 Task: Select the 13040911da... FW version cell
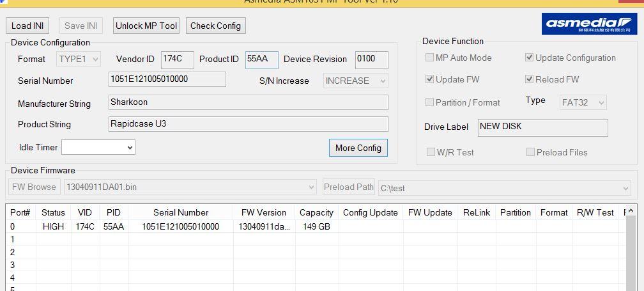tap(264, 226)
